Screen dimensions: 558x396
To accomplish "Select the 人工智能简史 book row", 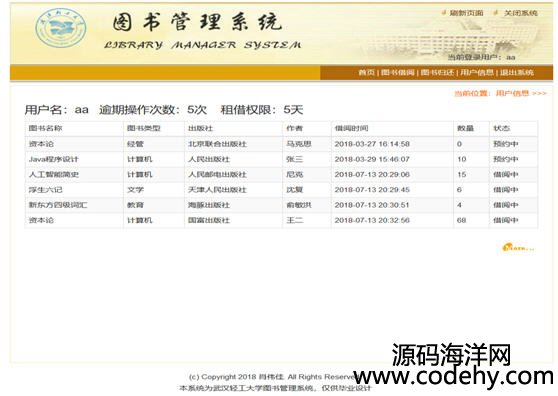I will point(281,174).
